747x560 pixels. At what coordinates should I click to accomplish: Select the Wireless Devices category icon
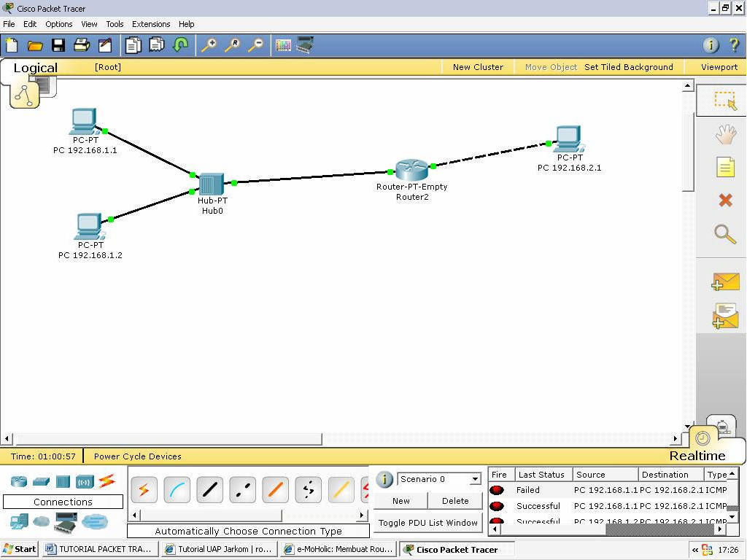coord(85,481)
